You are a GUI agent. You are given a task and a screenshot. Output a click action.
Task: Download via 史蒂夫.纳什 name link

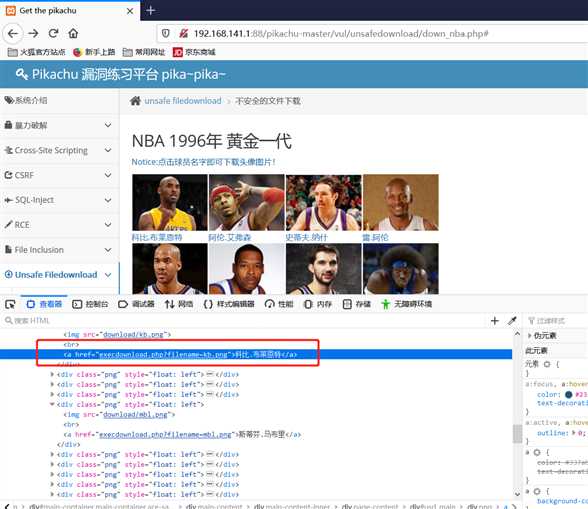[306, 237]
